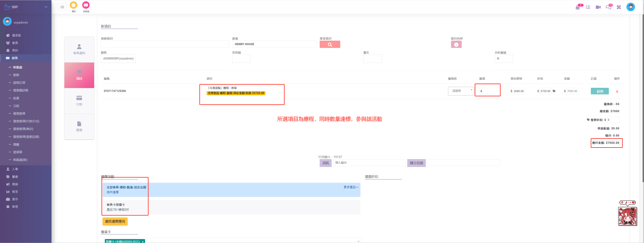
Task: Click the video camera icon
Action: coord(598,7)
